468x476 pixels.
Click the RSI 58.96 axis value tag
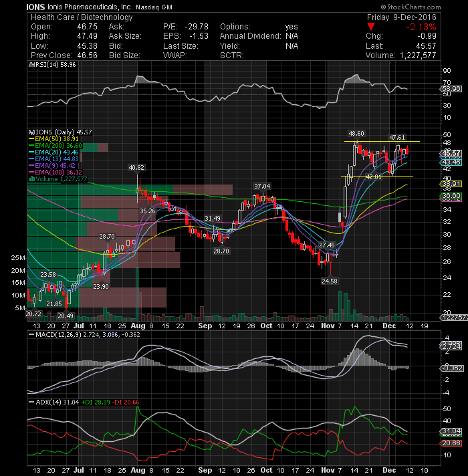click(451, 89)
